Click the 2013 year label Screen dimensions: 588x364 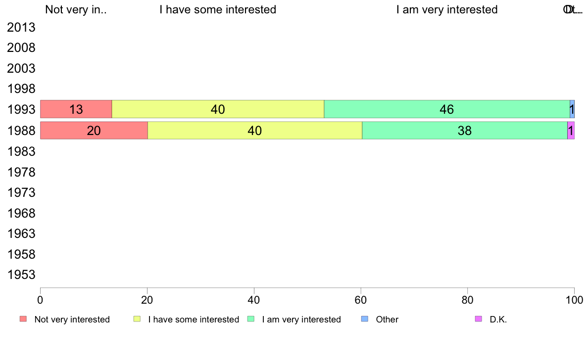[x=21, y=27]
